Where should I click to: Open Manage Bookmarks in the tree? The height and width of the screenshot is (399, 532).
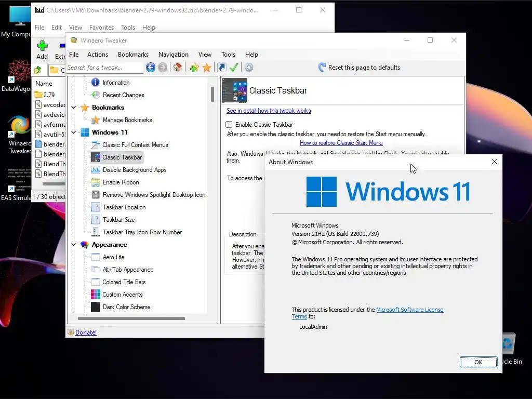127,120
